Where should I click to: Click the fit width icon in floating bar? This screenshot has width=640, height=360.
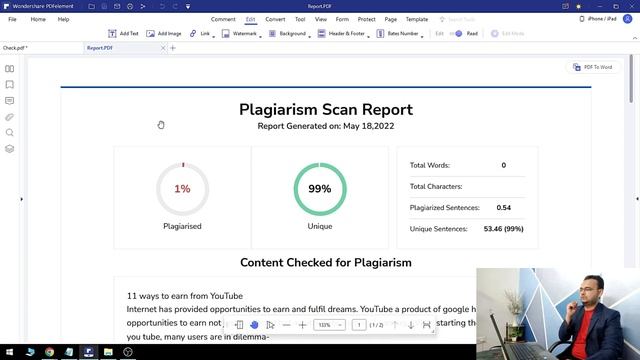[427, 325]
